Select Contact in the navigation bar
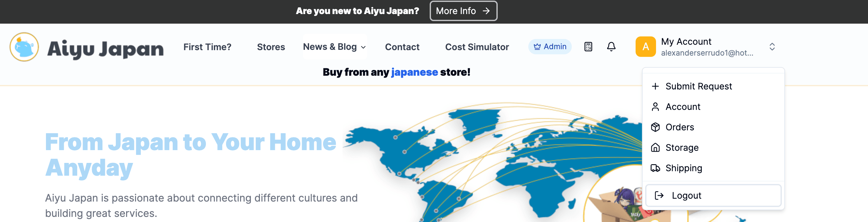The image size is (868, 222). (402, 47)
